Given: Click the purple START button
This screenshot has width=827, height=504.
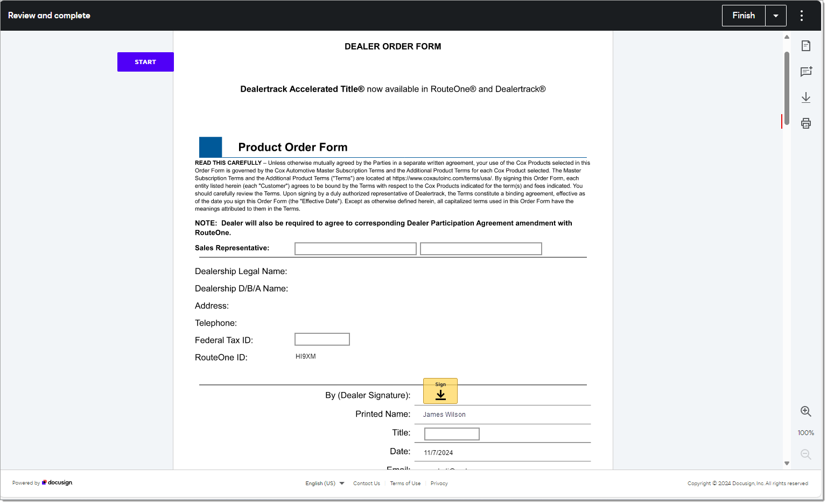Looking at the screenshot, I should point(145,62).
